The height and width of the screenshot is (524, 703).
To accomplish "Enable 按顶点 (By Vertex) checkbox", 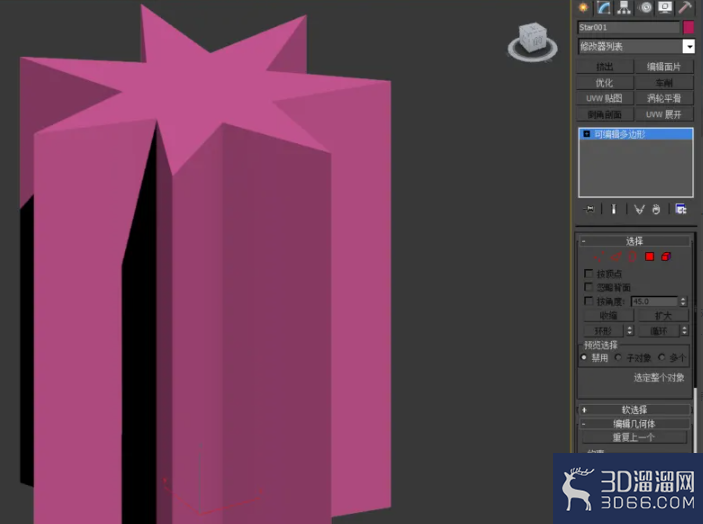I will click(x=589, y=273).
